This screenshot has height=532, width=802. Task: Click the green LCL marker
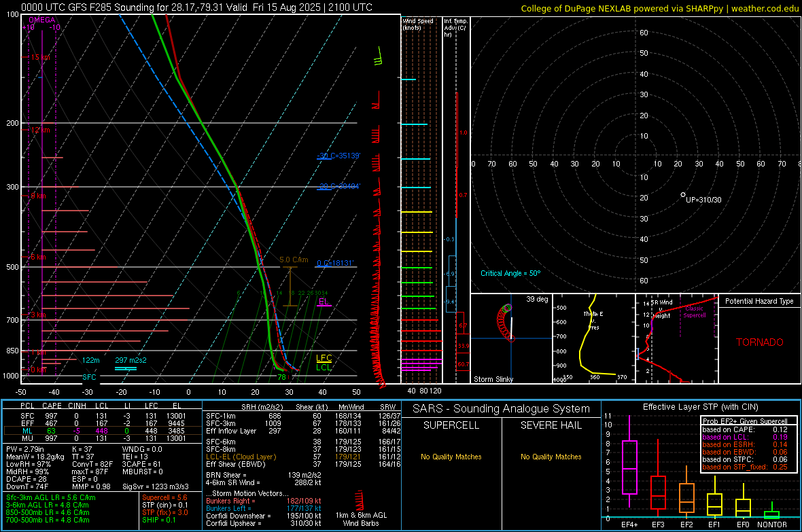pyautogui.click(x=324, y=368)
